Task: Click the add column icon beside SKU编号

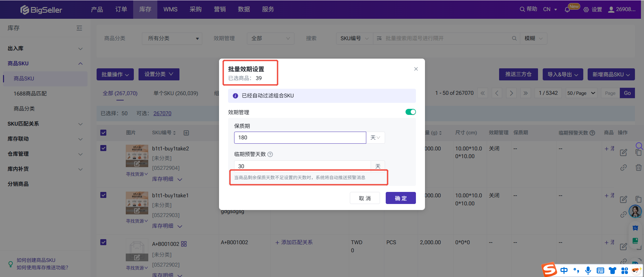Action: click(x=186, y=133)
